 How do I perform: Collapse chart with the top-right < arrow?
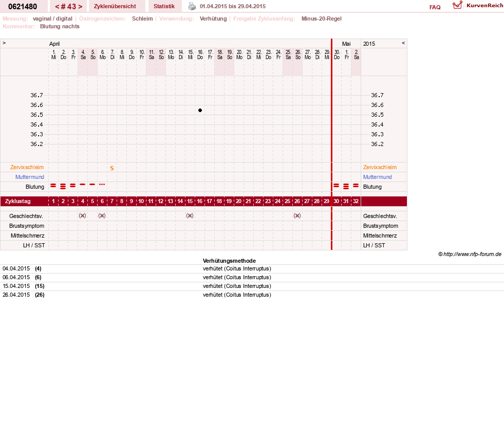(403, 43)
